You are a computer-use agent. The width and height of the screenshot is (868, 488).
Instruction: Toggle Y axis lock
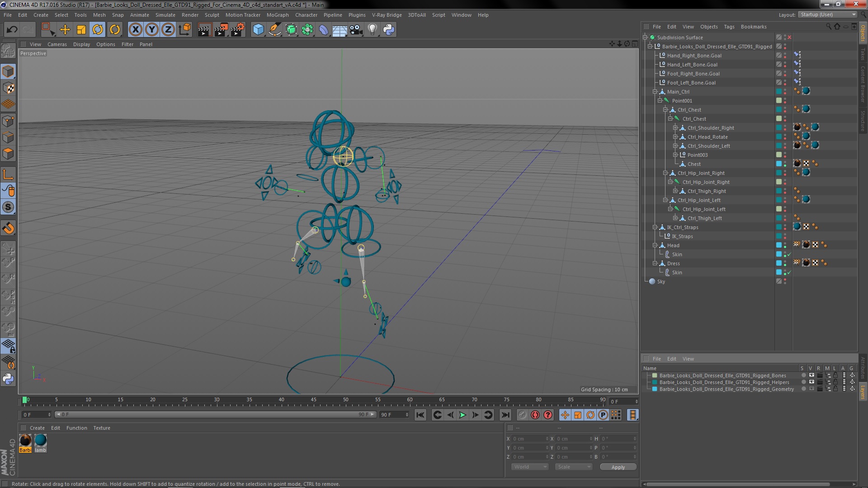(x=152, y=30)
